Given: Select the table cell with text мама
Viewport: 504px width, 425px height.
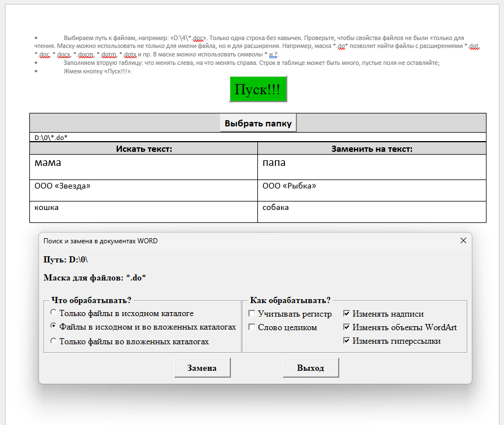Looking at the screenshot, I should coord(143,167).
